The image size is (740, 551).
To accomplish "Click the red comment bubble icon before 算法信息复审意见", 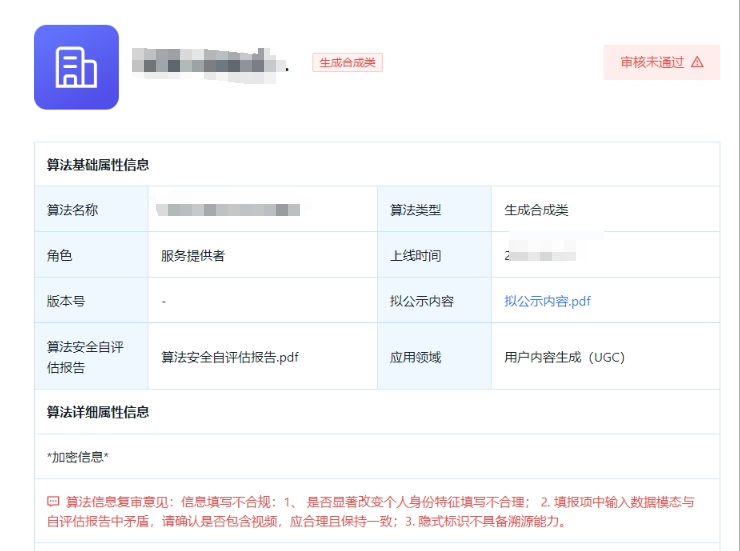I will click(53, 501).
